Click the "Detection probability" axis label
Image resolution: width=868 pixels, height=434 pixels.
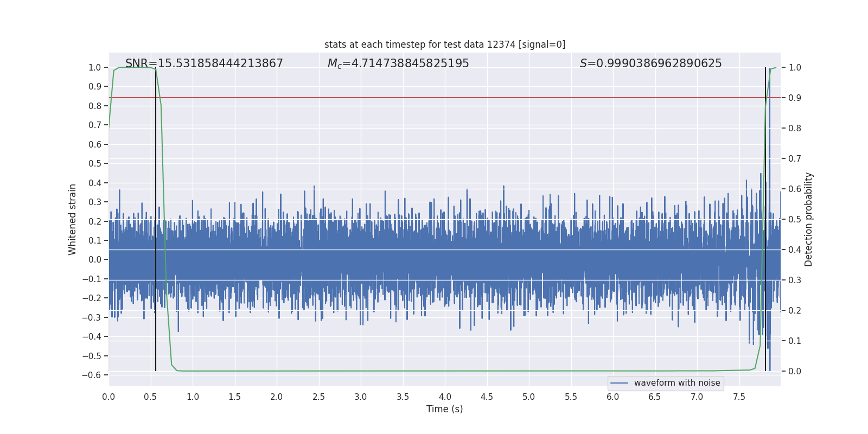[809, 219]
